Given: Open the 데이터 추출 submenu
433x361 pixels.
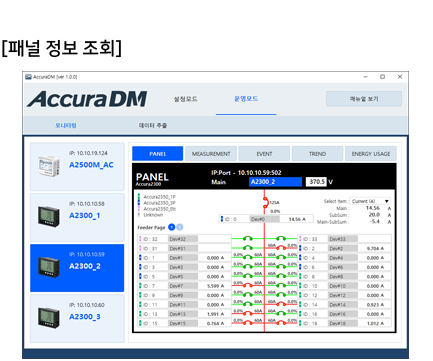Looking at the screenshot, I should 153,126.
